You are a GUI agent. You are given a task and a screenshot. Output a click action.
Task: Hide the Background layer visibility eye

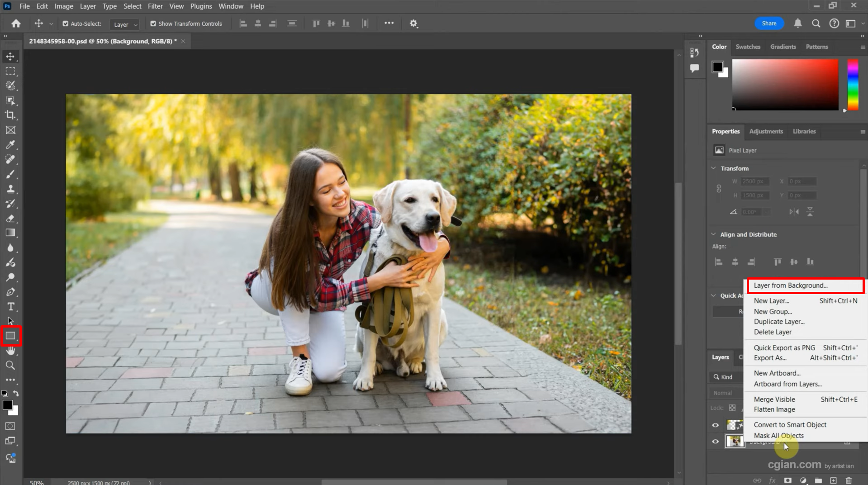[715, 442]
